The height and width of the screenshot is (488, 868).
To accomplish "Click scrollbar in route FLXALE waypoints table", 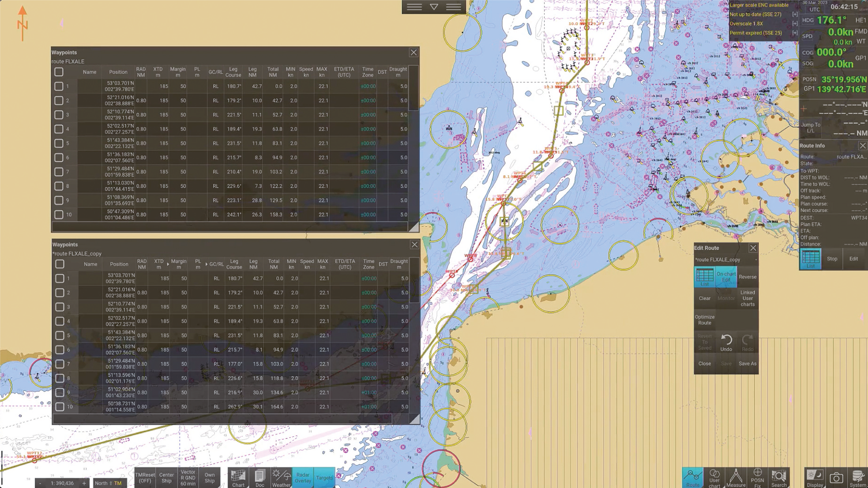I will coord(413,88).
